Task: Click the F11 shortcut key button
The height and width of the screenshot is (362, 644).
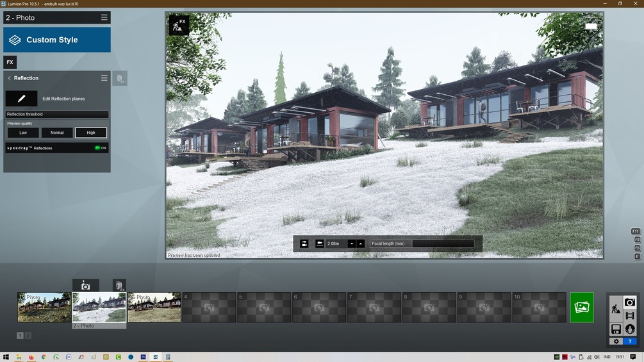Action: 636,231
